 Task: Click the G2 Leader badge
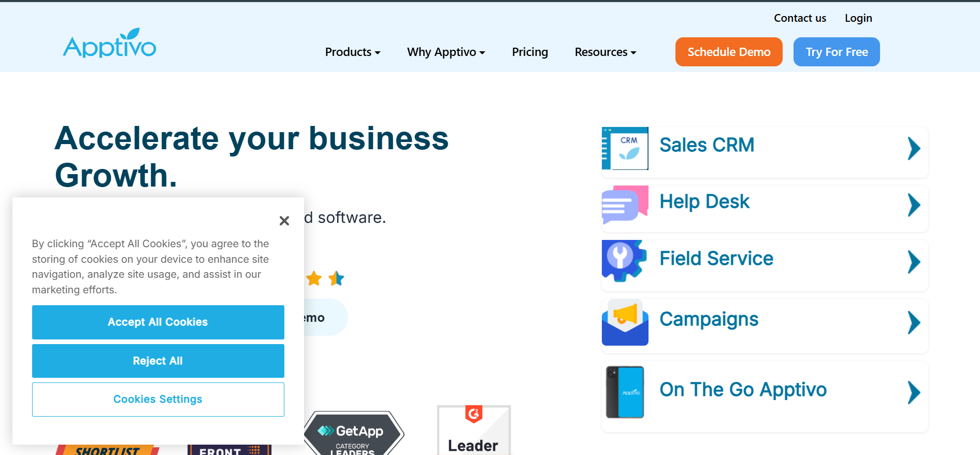[474, 430]
